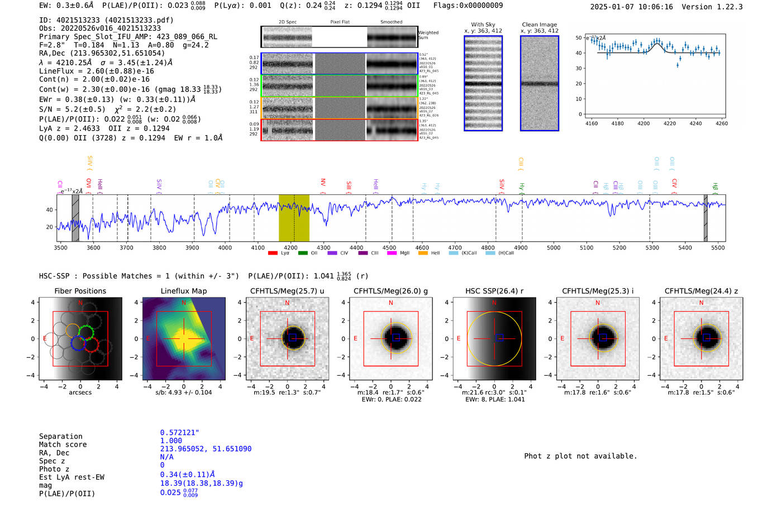
Task: Click the s/b: 4.93 +/- 0.104 caption
Action: 184,392
